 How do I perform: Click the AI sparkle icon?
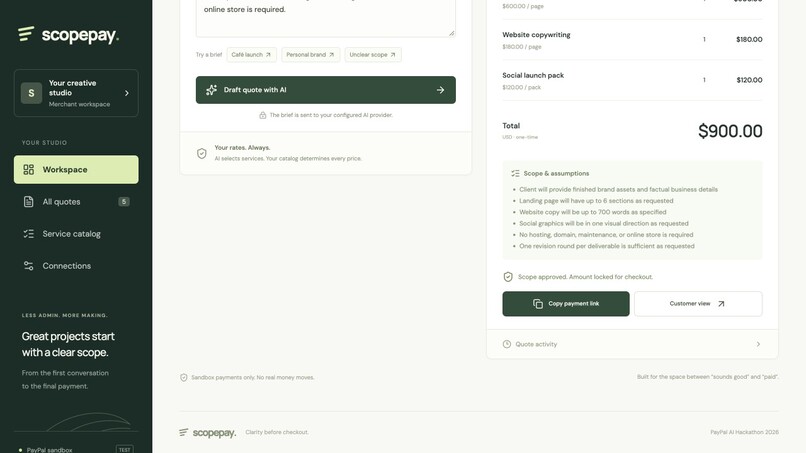[211, 90]
